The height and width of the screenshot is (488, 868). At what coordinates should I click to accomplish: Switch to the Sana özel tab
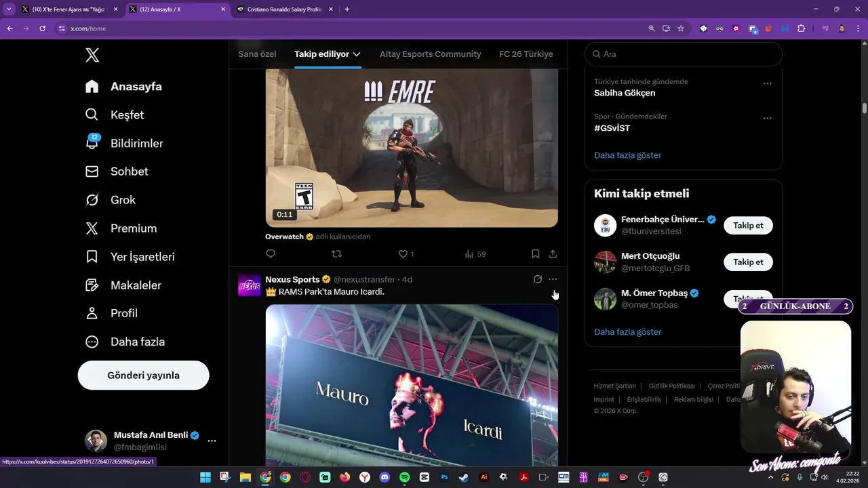257,54
